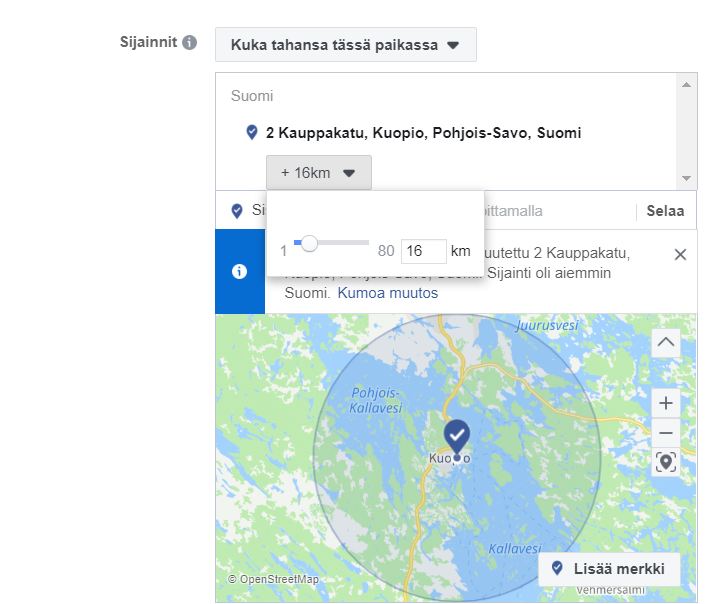Click the pin icon in the location search field
Viewport: 717px width, 604px height.
[x=237, y=211]
